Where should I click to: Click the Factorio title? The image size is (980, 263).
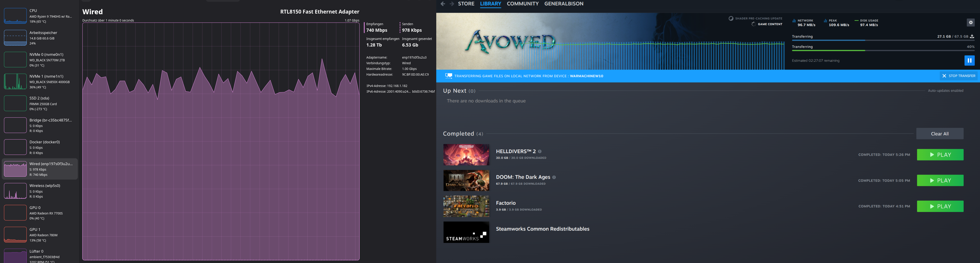[506, 203]
